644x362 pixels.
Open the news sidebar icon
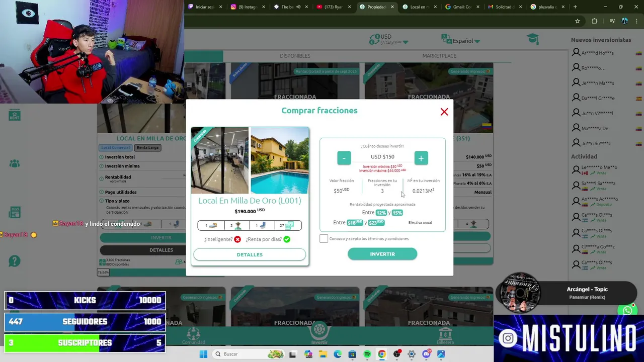pos(15,212)
